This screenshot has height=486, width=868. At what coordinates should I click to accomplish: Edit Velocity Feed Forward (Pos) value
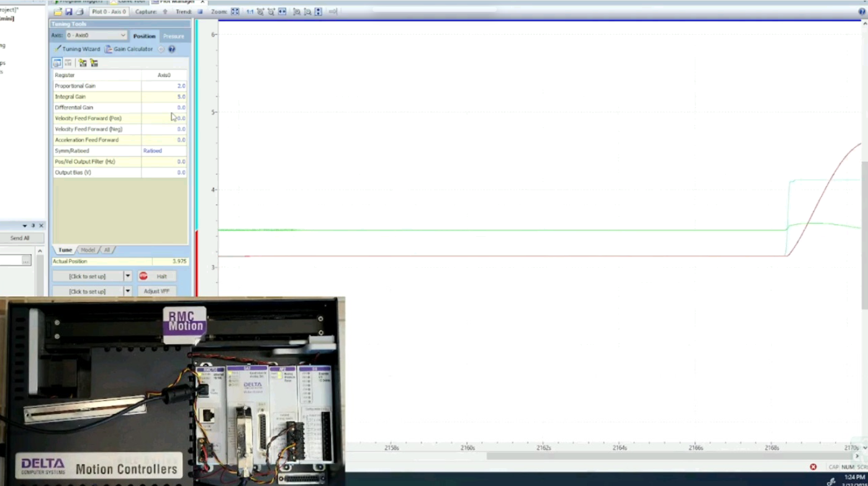pos(164,118)
